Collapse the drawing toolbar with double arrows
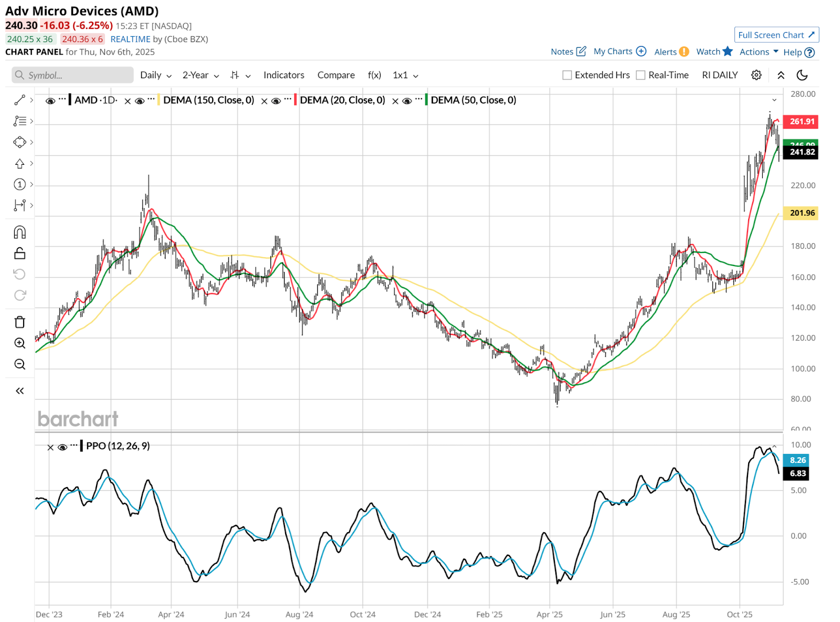Viewport: 840px width, 622px height. (19, 391)
